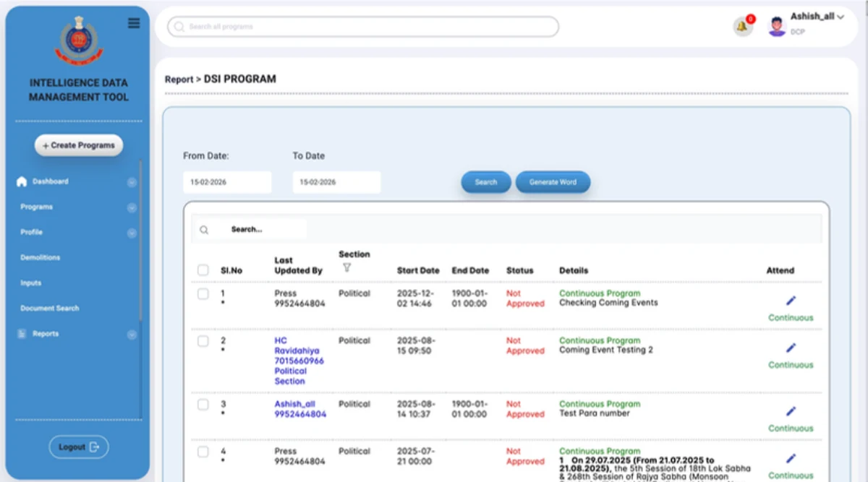The image size is (868, 482).
Task: Open the Profile menu item
Action: coord(31,232)
